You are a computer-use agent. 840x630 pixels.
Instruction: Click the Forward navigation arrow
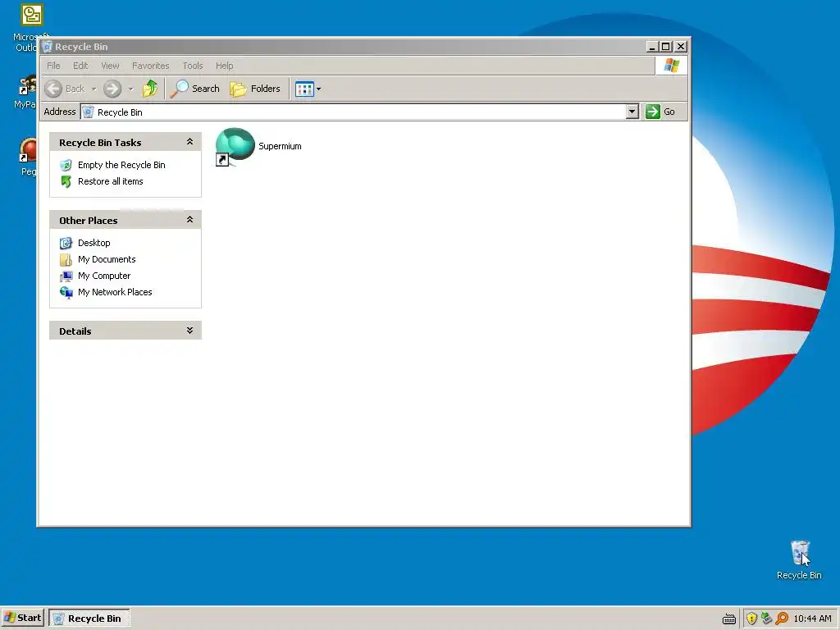(112, 89)
